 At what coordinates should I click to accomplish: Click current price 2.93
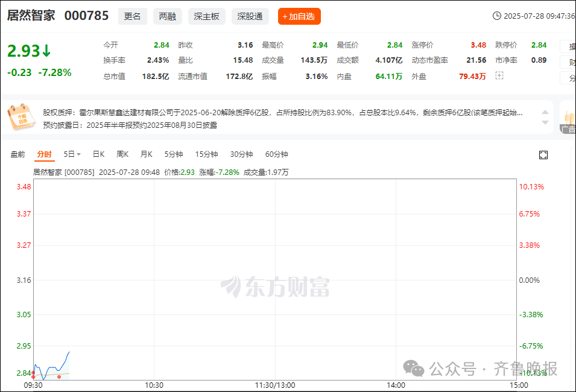(x=24, y=51)
